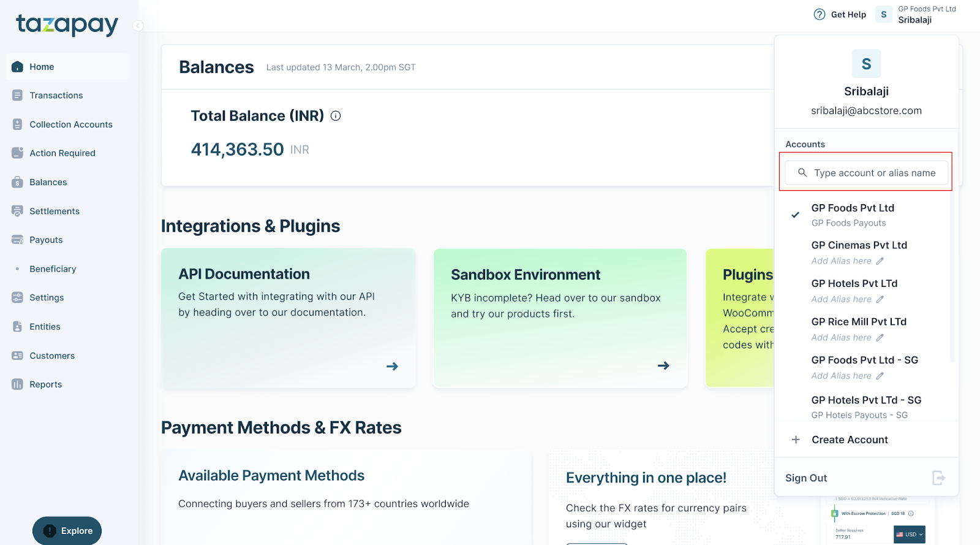Collapse the sidebar with chevron button
Screen dimensions: 980x545
click(x=138, y=26)
